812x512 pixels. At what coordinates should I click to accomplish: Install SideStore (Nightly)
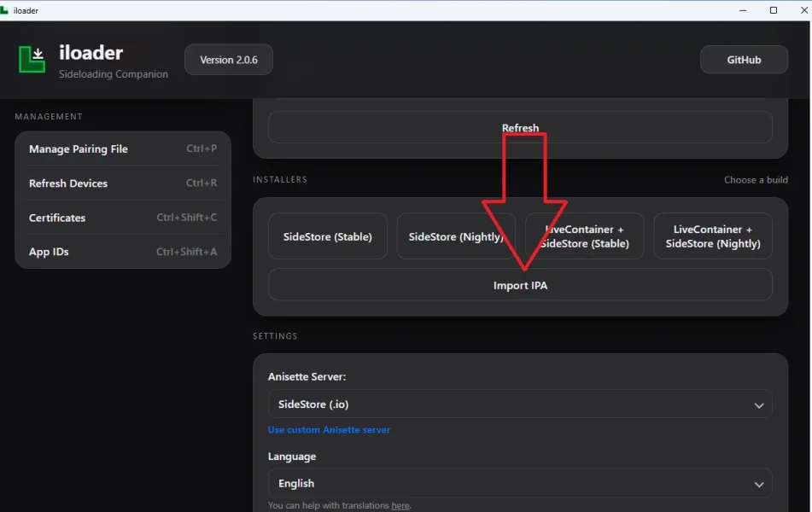click(x=456, y=236)
